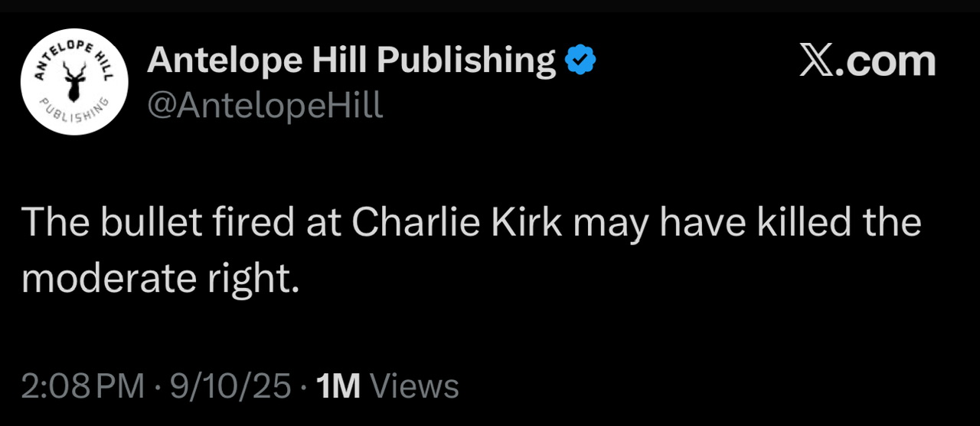The image size is (980, 426).
Task: Click the word "bullet" in the post
Action: [x=142, y=223]
